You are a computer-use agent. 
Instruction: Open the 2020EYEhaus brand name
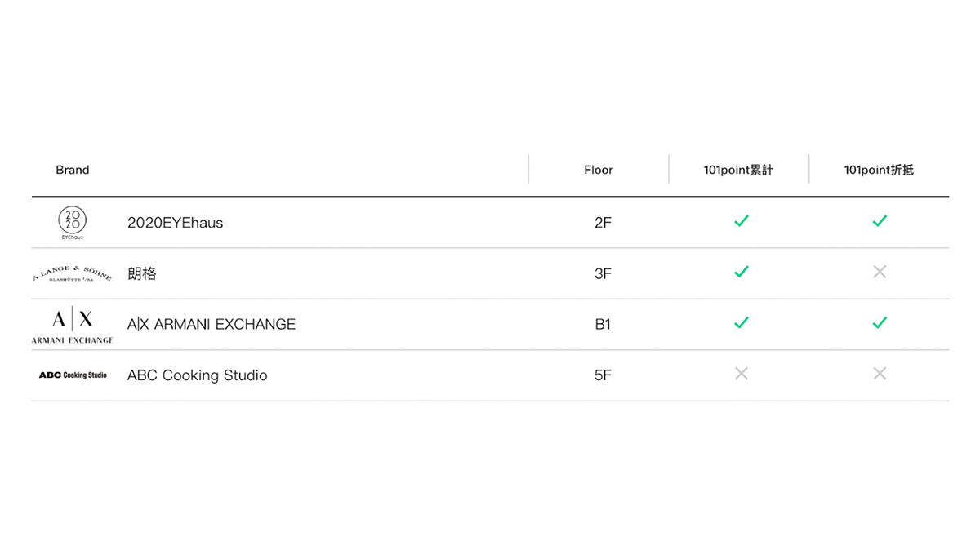[x=175, y=223]
